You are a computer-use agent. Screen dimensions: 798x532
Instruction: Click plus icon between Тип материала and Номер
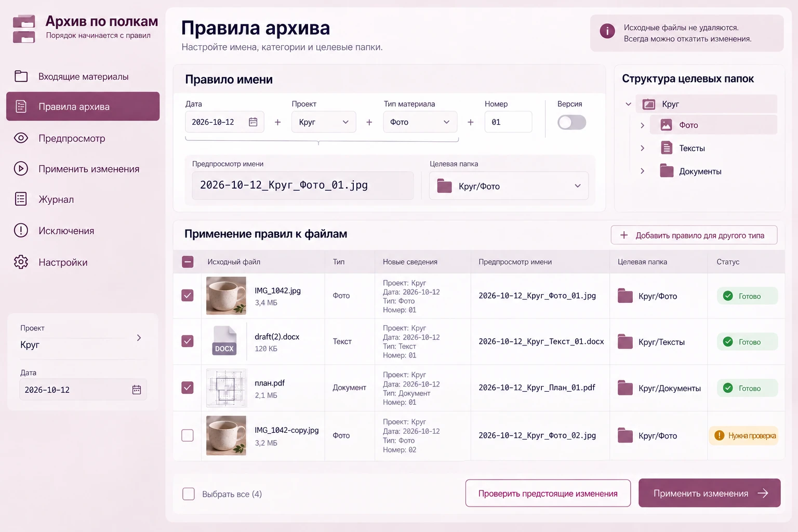[x=470, y=122]
